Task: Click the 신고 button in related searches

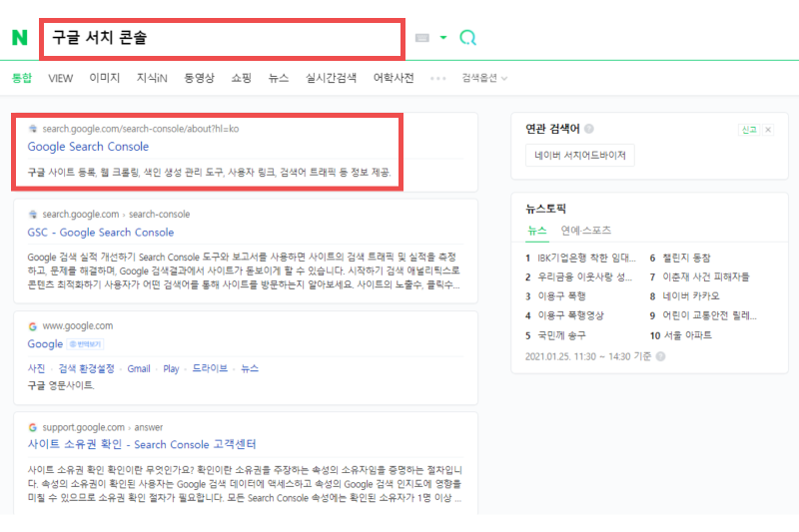Action: 748,130
